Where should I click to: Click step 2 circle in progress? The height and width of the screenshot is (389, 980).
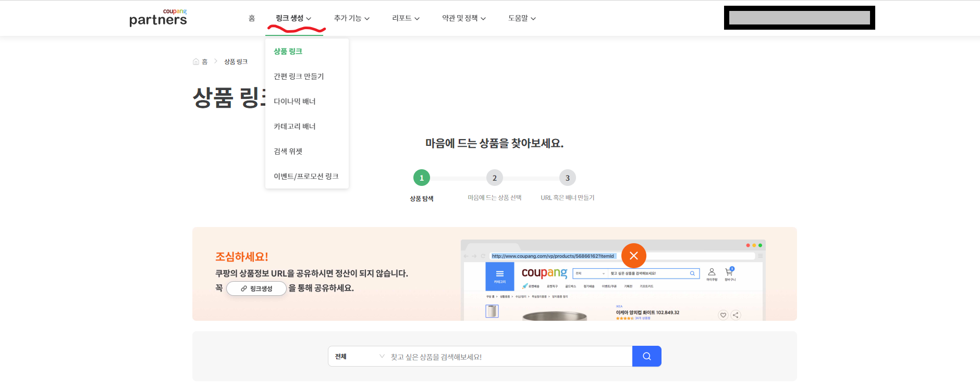(495, 178)
